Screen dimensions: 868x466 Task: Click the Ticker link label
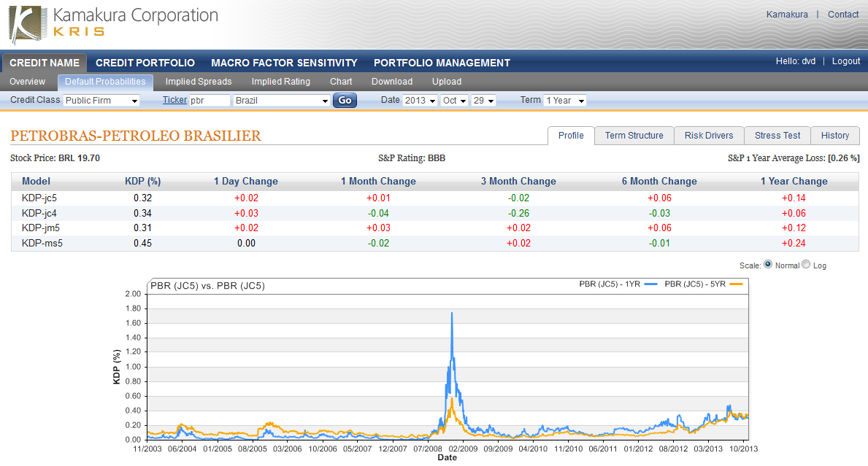click(174, 100)
